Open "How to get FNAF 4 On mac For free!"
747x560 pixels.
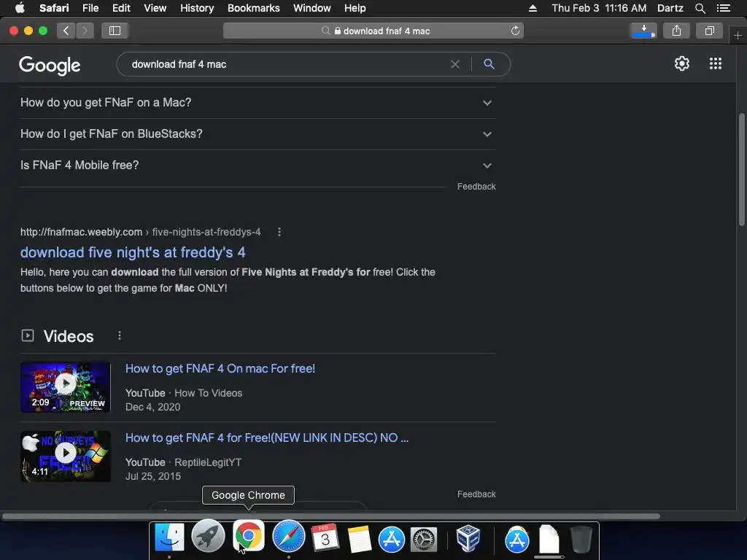220,368
